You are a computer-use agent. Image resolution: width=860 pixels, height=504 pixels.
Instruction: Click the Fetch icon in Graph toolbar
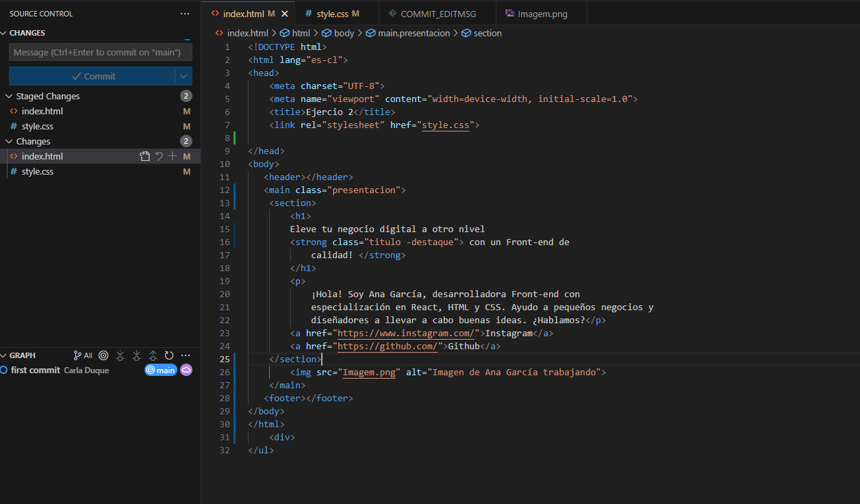120,355
